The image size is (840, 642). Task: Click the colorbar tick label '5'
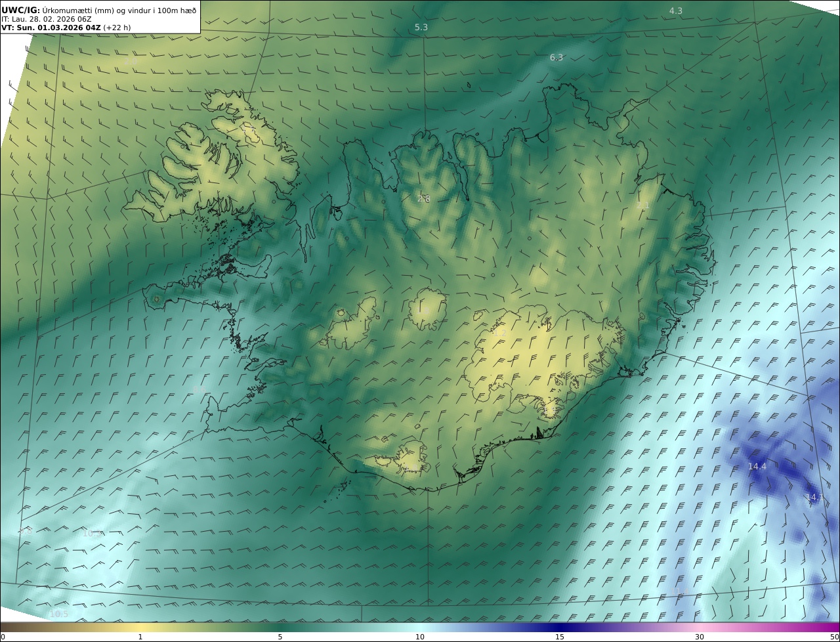[x=280, y=637]
